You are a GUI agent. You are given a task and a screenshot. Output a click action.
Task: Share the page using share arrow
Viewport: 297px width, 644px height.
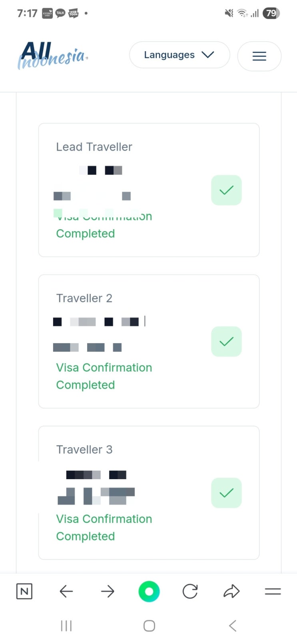tap(231, 591)
